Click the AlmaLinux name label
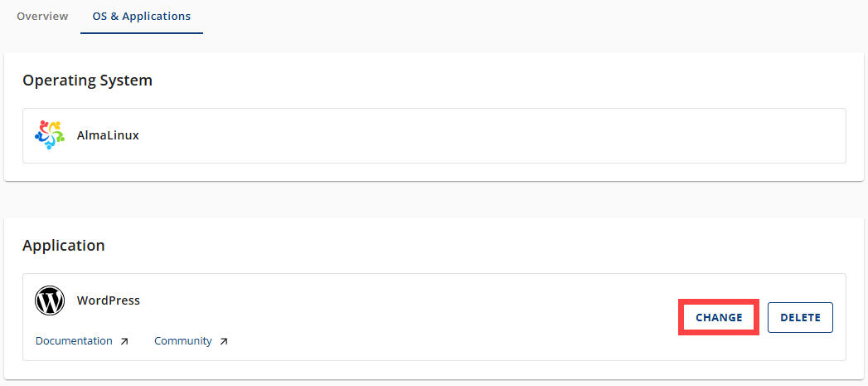Viewport: 868px width, 386px height. click(108, 135)
